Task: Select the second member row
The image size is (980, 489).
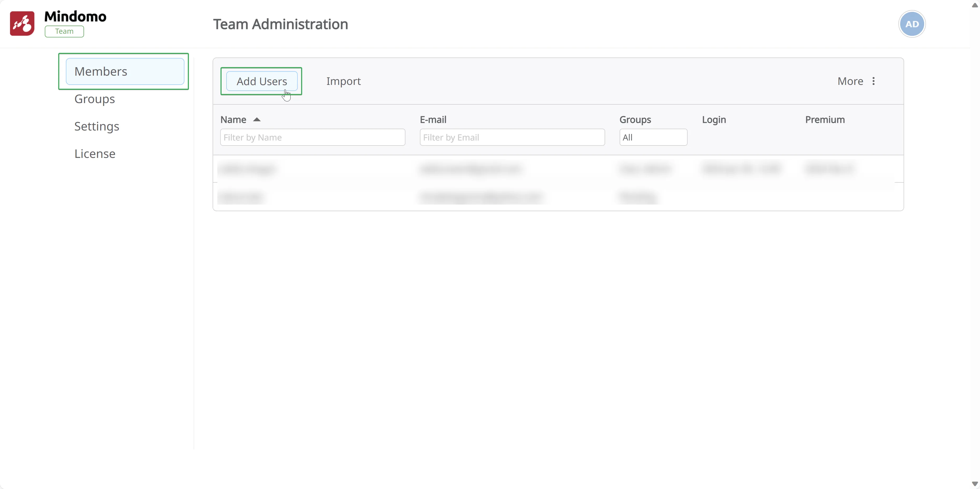Action: [557, 197]
